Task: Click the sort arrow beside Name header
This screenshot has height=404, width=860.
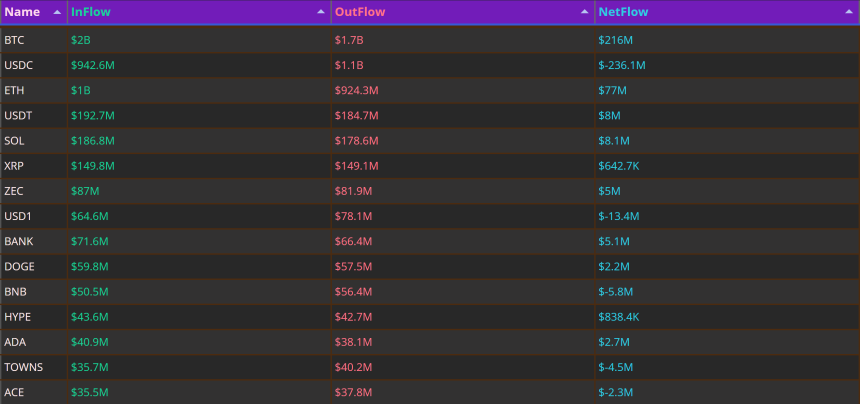Action: point(57,12)
